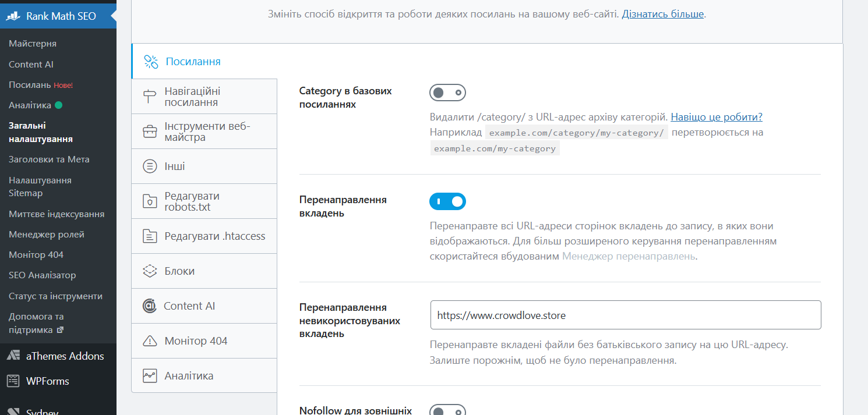Click the Monitor 404 warning triangle icon
Screen dimensions: 868x415
(150, 341)
